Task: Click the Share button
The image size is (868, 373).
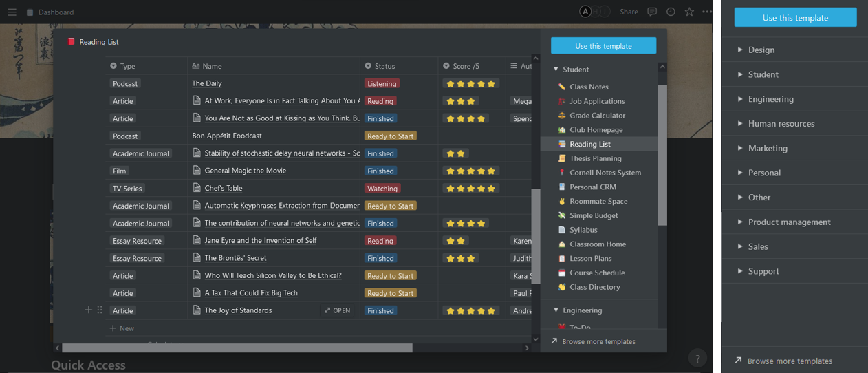Action: click(629, 12)
